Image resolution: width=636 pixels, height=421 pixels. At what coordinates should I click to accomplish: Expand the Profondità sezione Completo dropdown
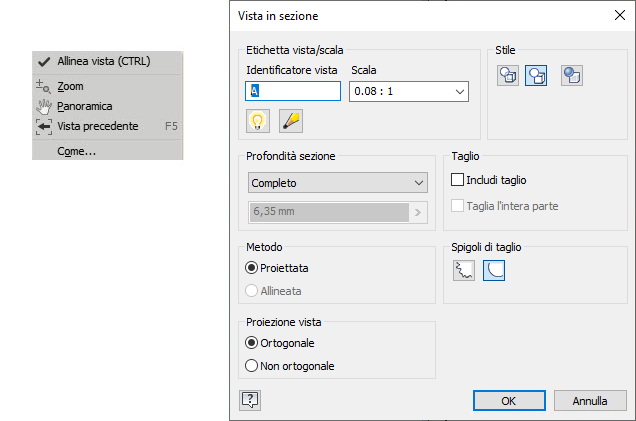(x=336, y=183)
